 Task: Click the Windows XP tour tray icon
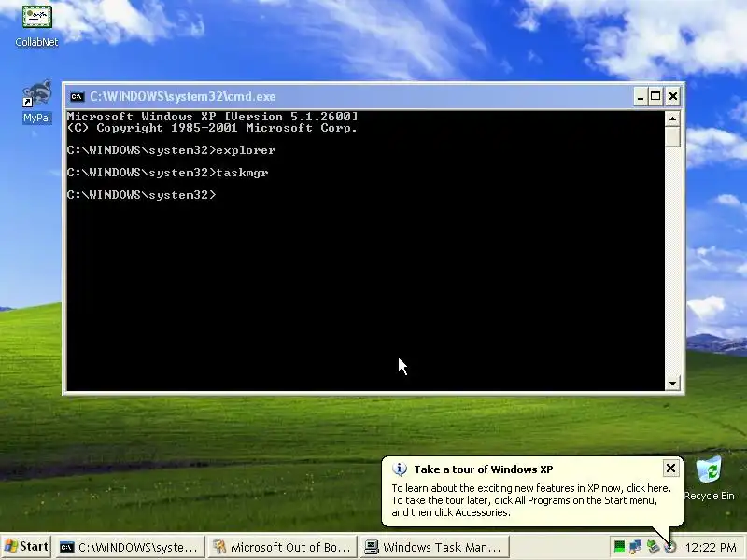(x=669, y=547)
